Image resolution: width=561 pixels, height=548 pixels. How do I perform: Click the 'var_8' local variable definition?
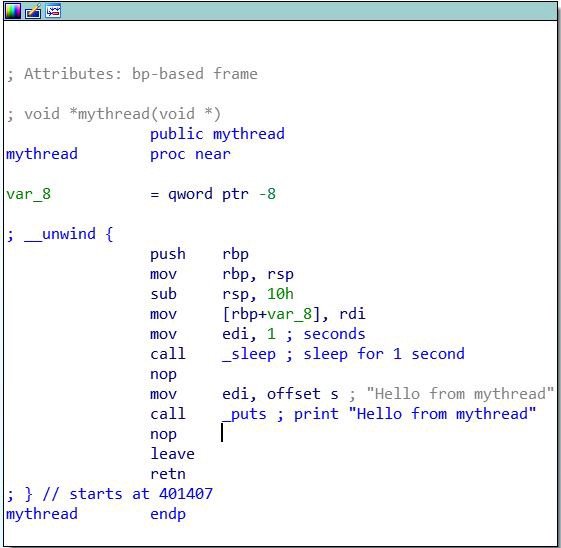(x=29, y=194)
